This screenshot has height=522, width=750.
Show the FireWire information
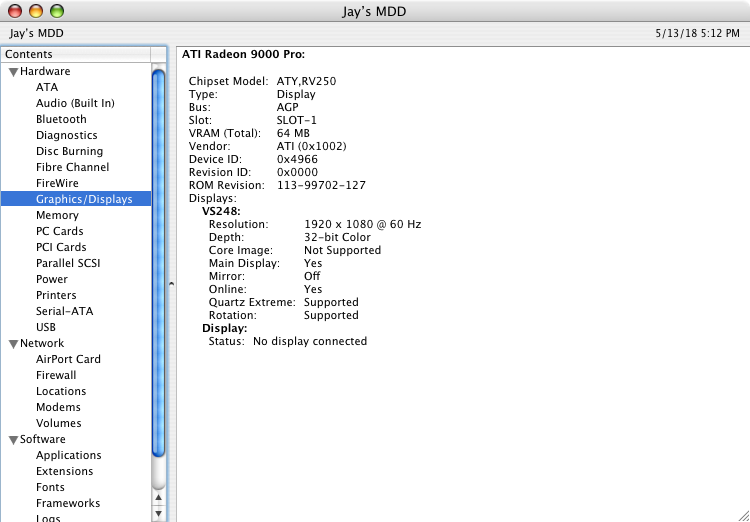coord(57,183)
